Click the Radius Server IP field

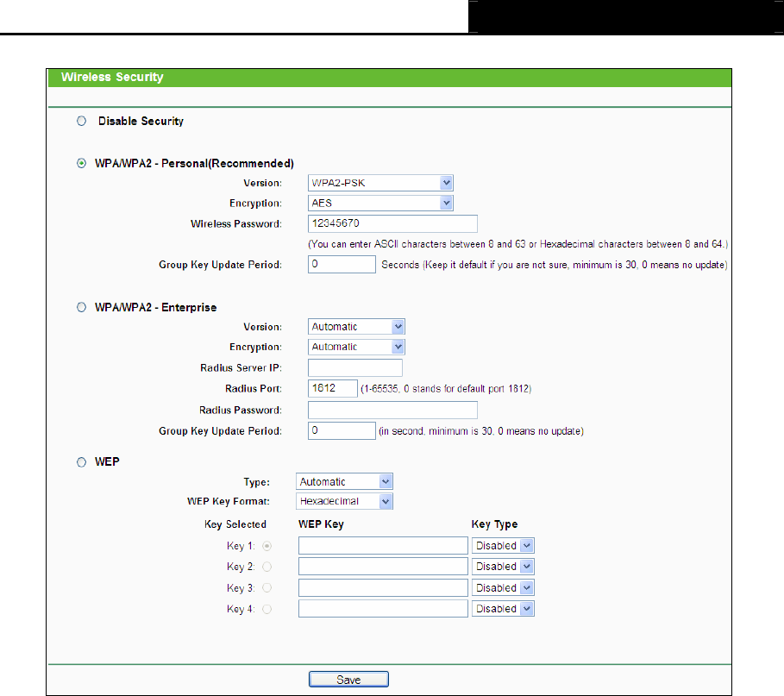tap(355, 367)
